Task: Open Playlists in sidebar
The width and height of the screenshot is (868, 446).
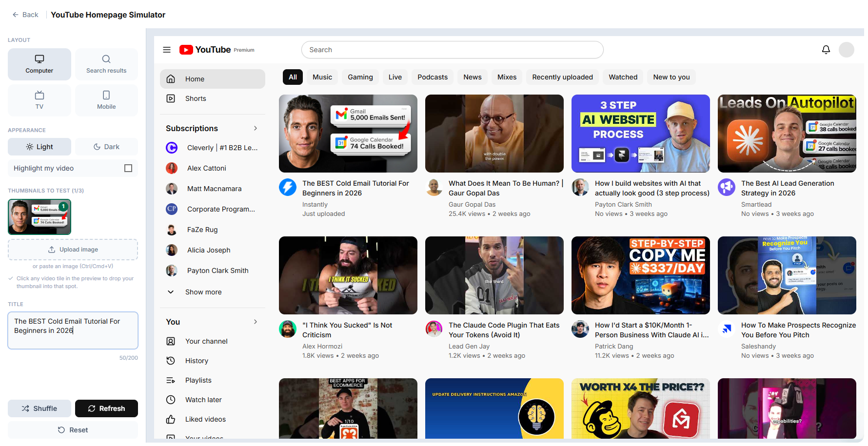Action: click(213, 380)
